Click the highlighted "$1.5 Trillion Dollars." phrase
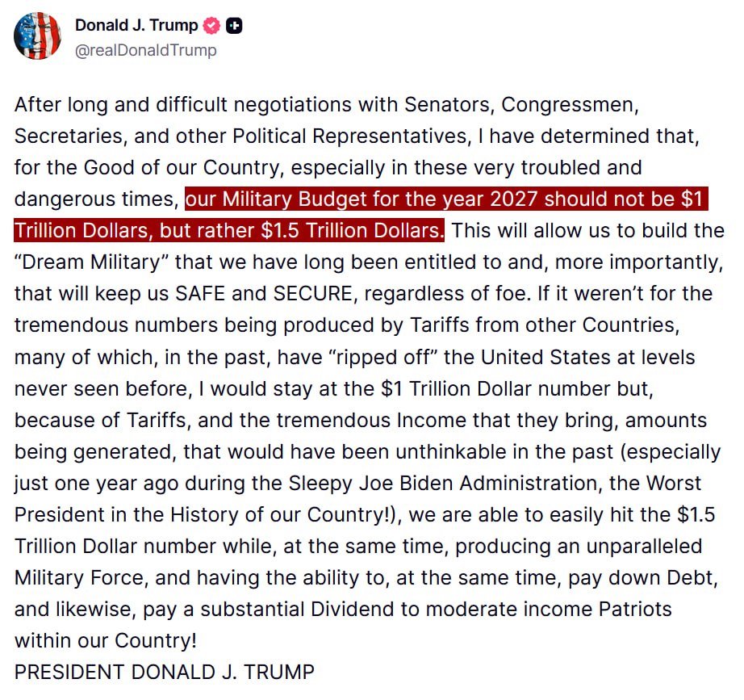744x700 pixels. coord(353,230)
